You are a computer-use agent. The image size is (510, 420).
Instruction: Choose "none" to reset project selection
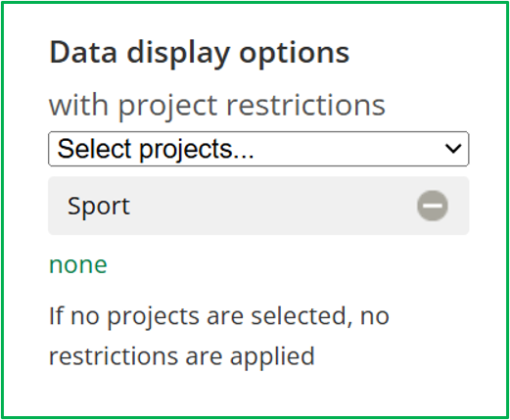click(78, 264)
